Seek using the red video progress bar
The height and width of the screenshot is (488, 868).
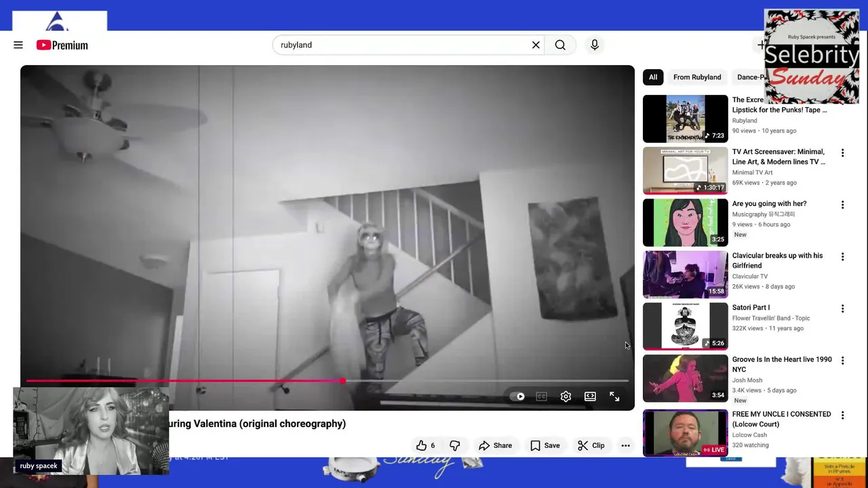tap(327, 381)
